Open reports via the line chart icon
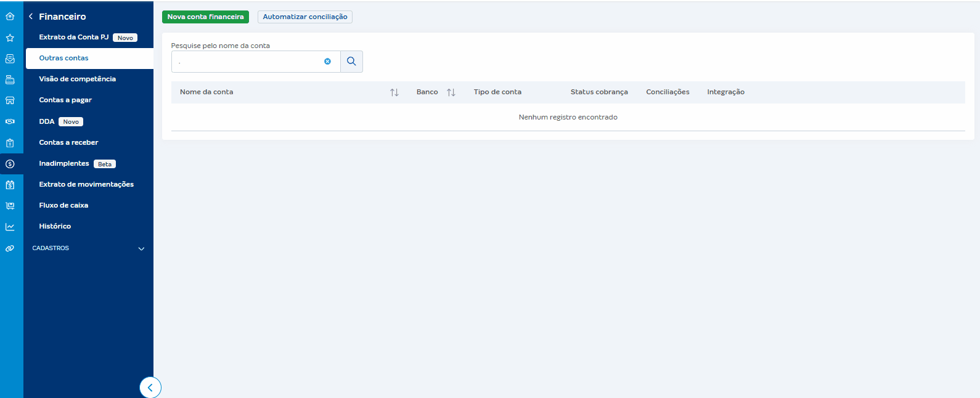The image size is (980, 398). point(10,227)
